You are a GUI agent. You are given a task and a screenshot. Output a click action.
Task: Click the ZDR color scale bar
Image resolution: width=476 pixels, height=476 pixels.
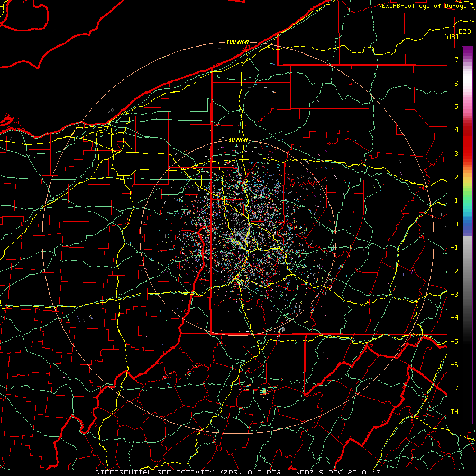pyautogui.click(x=467, y=235)
